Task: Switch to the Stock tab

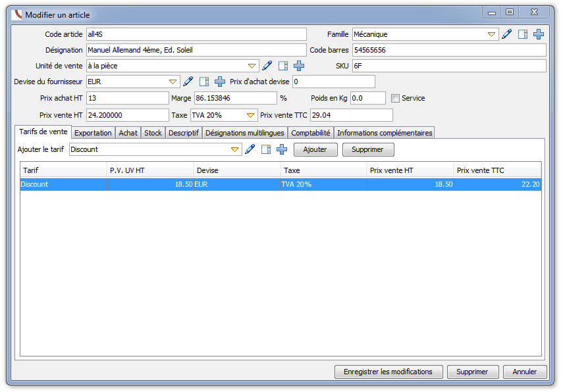Action: coord(153,133)
